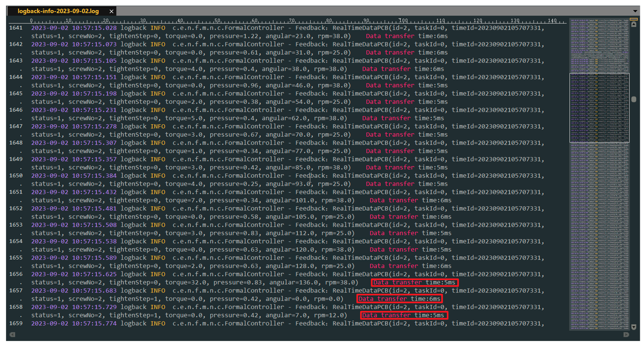The width and height of the screenshot is (644, 346).
Task: Click the vertical scrollbar thumb
Action: 634,99
